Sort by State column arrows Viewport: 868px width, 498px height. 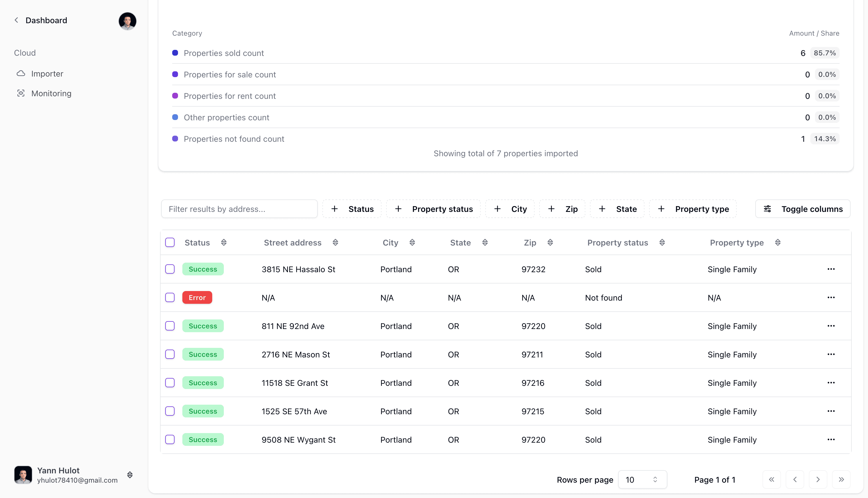[x=485, y=243]
